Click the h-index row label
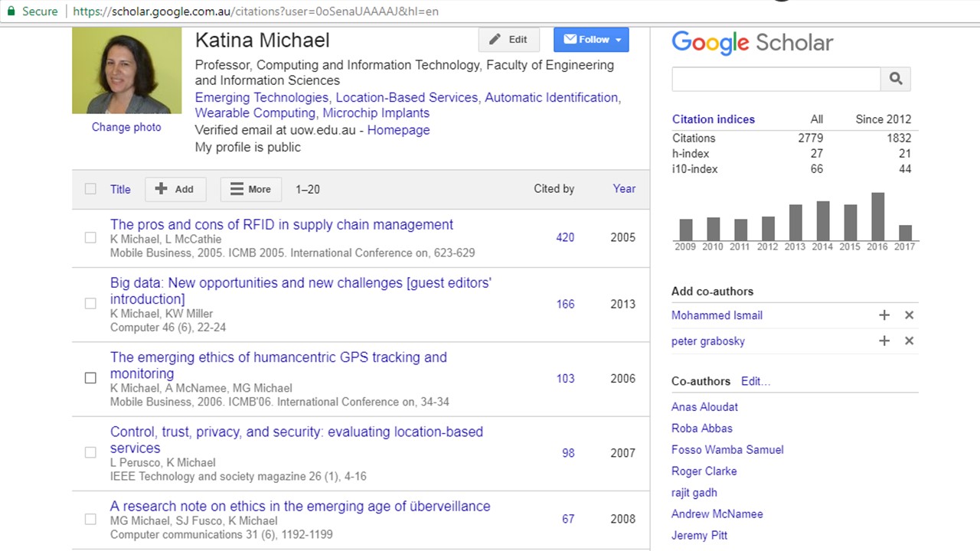 (x=691, y=154)
